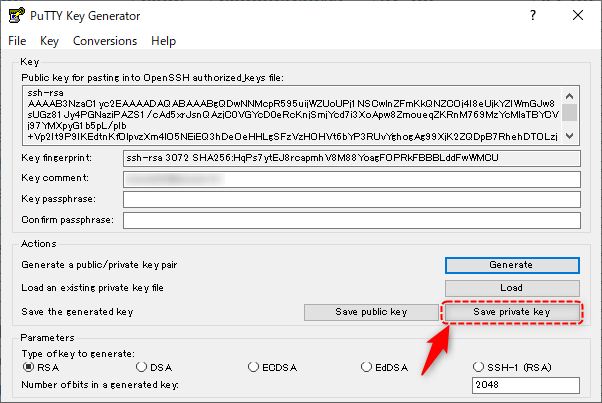The width and height of the screenshot is (602, 403).
Task: Click the Key fingerprint field
Action: pos(352,159)
